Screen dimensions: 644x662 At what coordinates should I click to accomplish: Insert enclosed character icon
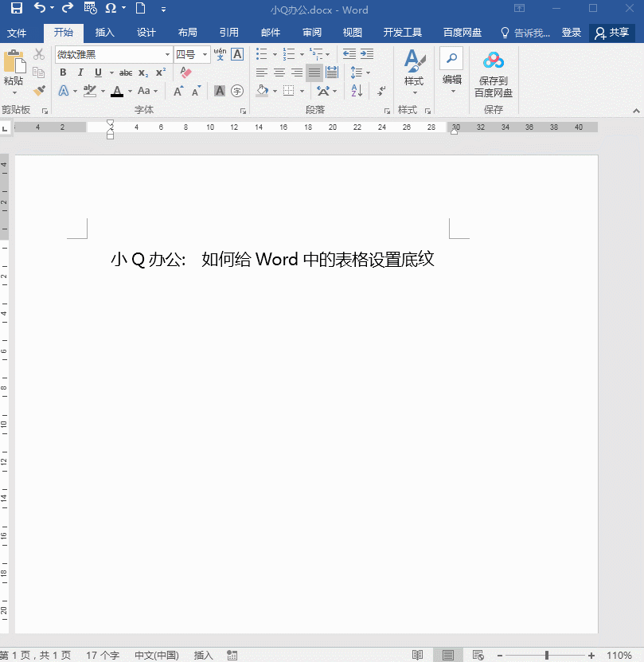237,91
